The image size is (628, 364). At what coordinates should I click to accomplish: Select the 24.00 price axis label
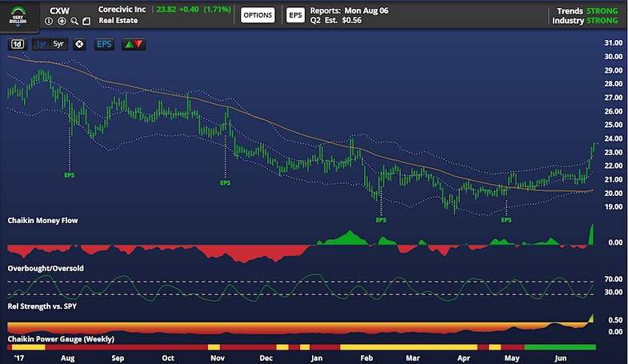click(x=613, y=138)
